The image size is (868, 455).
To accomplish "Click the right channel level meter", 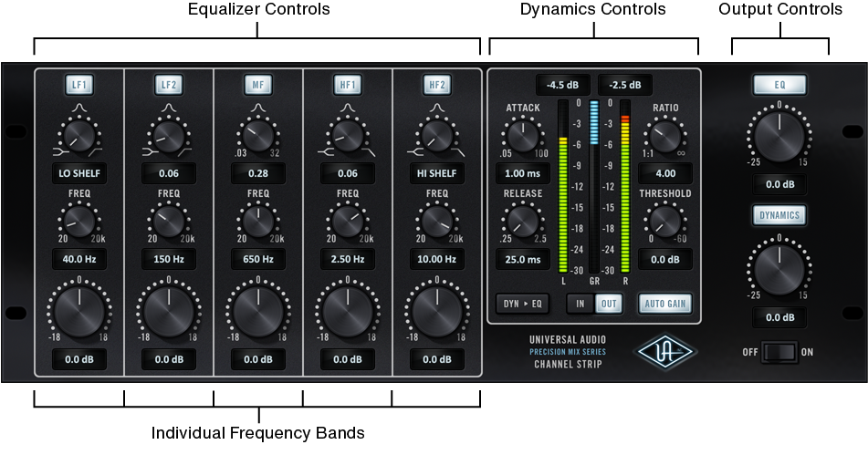I will [x=625, y=187].
